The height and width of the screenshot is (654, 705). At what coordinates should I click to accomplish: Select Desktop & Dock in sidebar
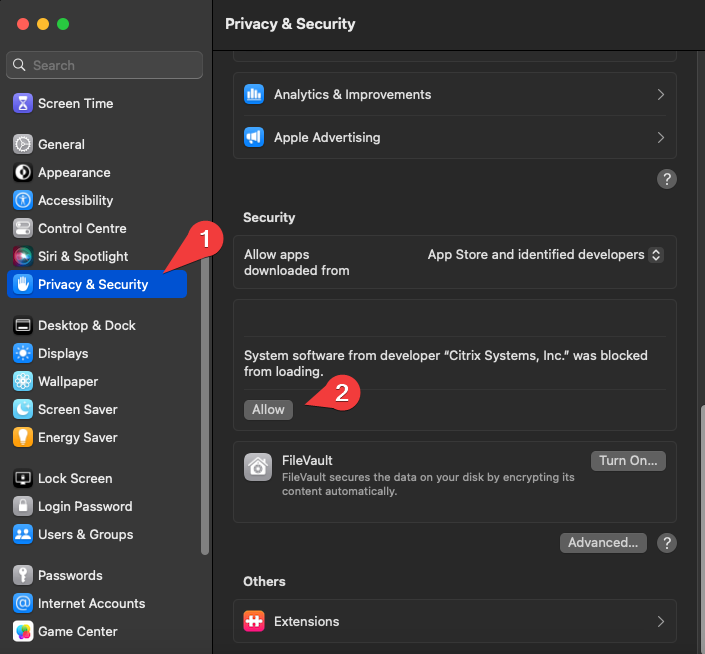click(86, 325)
